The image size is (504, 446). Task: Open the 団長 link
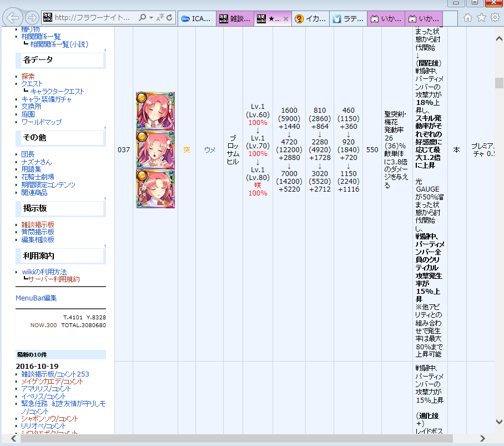28,154
